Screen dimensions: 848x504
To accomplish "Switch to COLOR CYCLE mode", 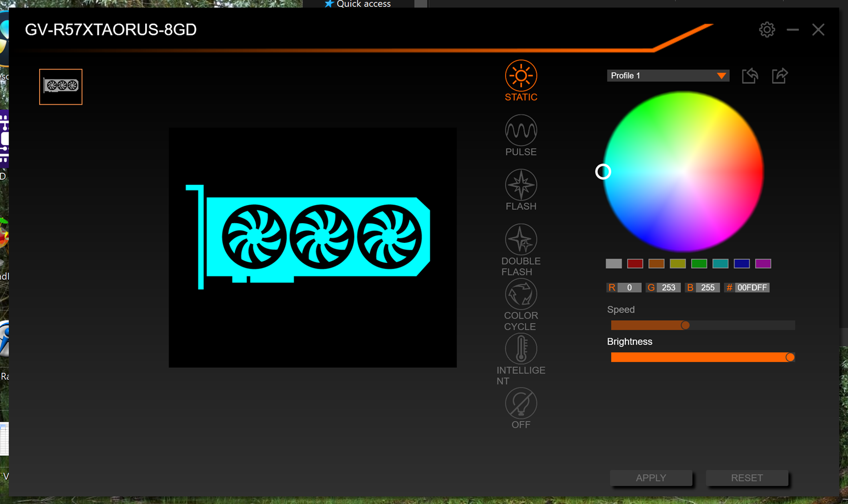I will tap(521, 294).
